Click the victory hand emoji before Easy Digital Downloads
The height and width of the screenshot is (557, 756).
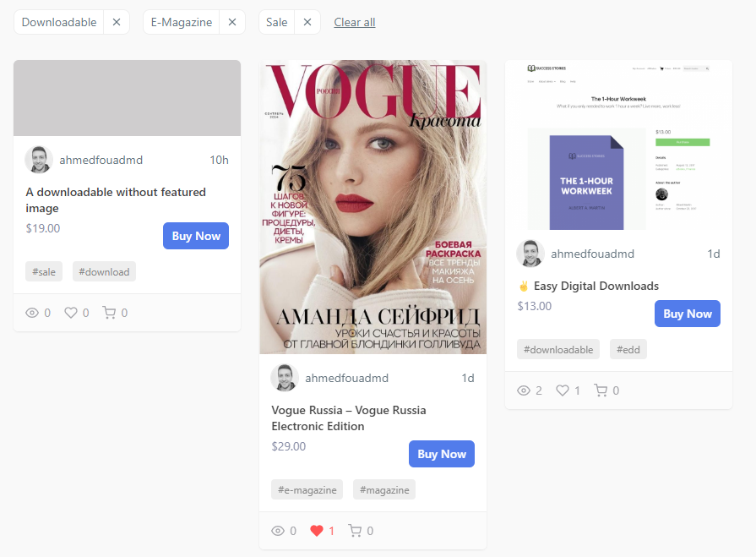(x=524, y=287)
